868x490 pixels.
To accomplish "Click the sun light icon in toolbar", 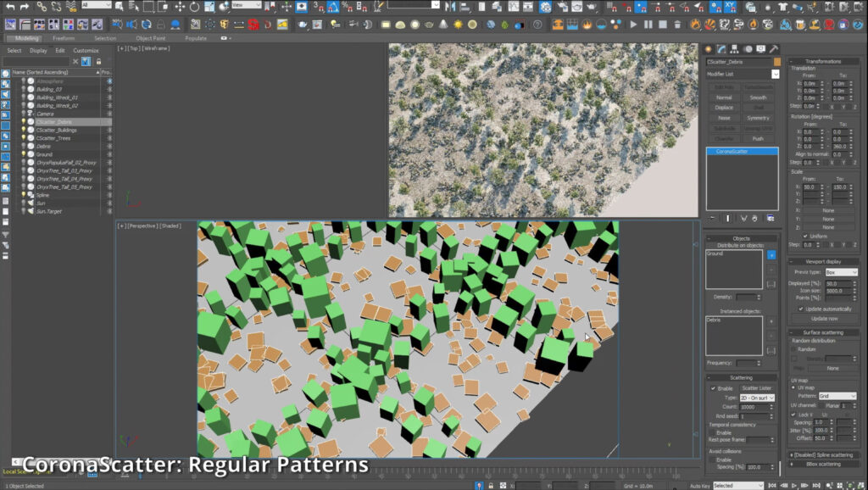I will tap(458, 25).
